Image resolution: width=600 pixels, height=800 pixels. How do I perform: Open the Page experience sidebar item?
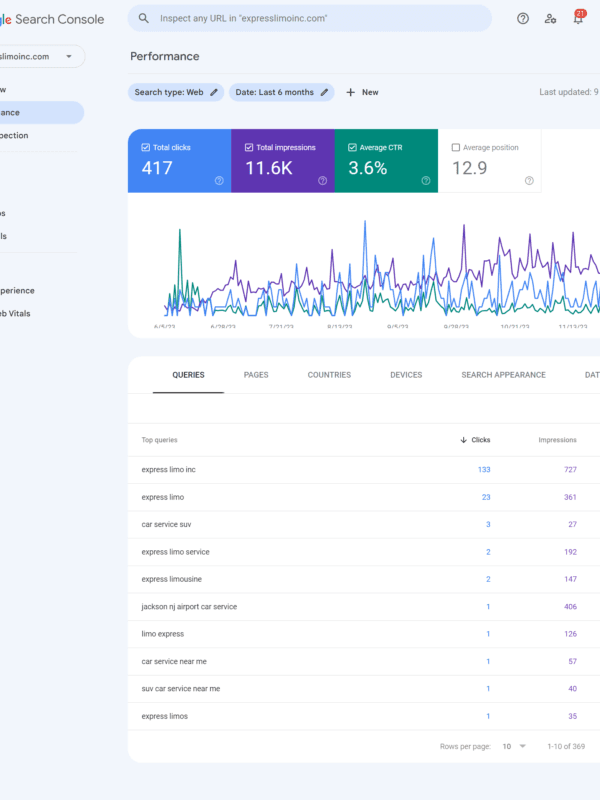coord(41,291)
